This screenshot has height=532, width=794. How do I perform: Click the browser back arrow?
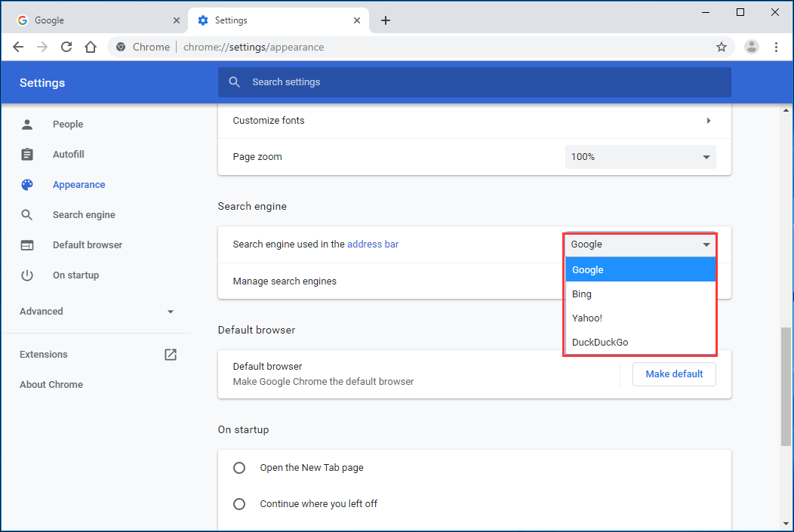point(18,47)
